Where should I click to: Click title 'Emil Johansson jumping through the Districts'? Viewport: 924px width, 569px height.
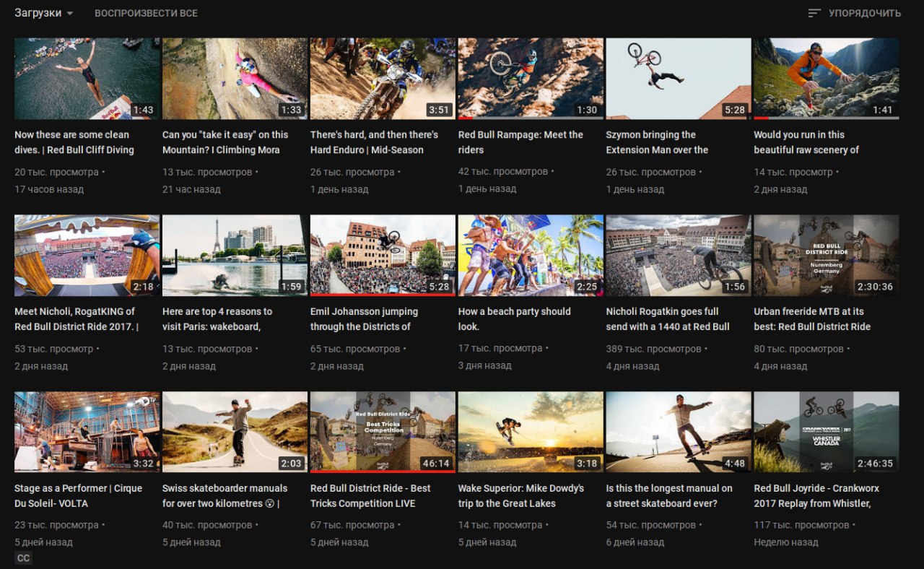364,319
